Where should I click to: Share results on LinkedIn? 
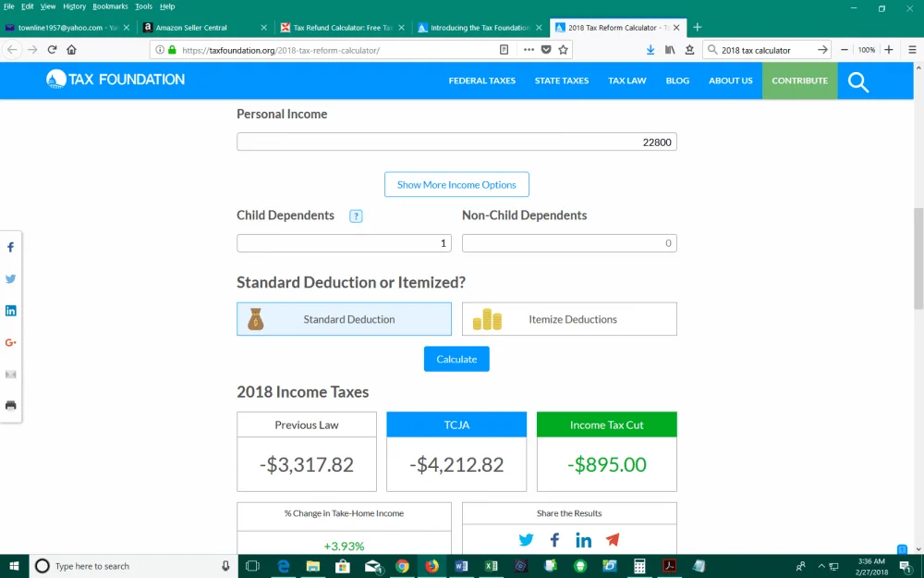pos(583,540)
